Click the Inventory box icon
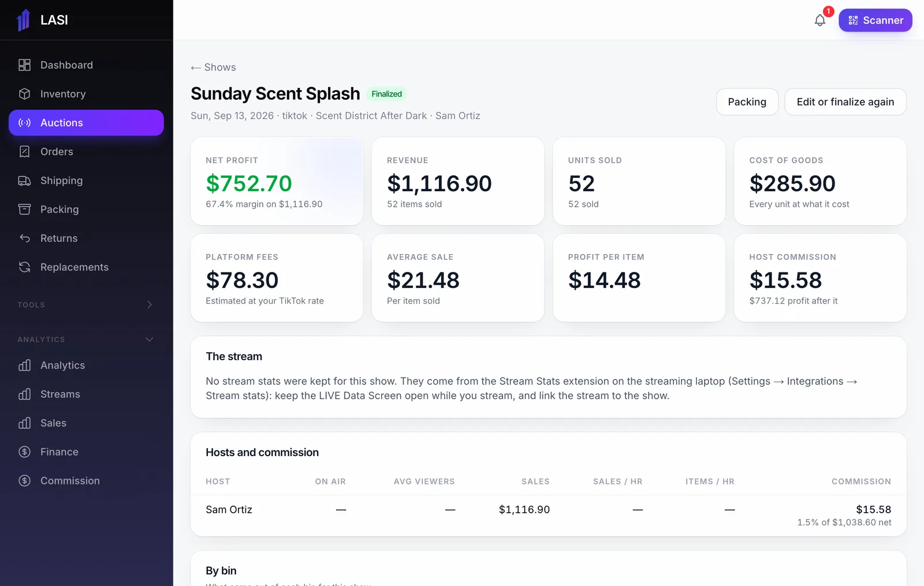 [24, 94]
